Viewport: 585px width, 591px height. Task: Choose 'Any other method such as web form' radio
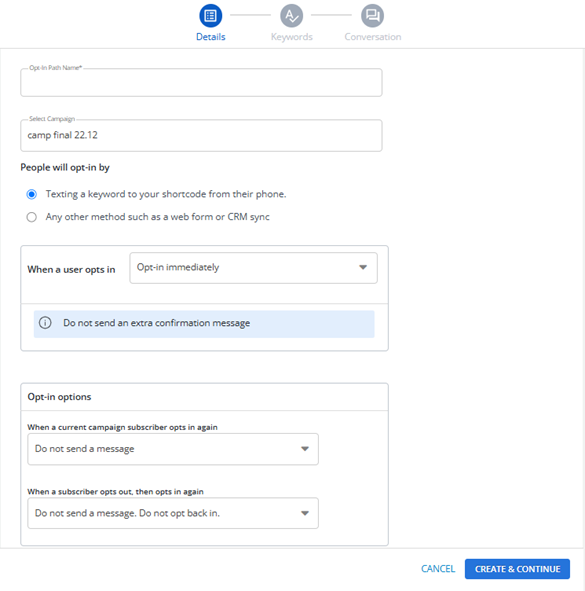coord(32,217)
